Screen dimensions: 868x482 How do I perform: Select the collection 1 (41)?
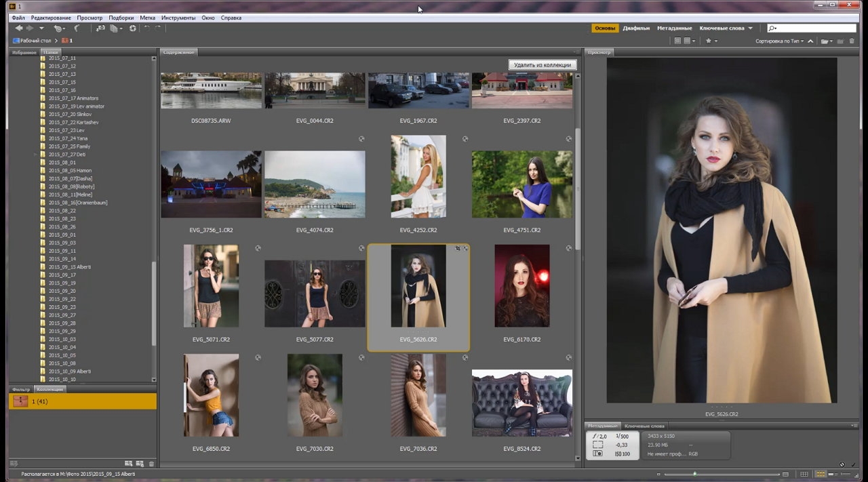pyautogui.click(x=83, y=401)
